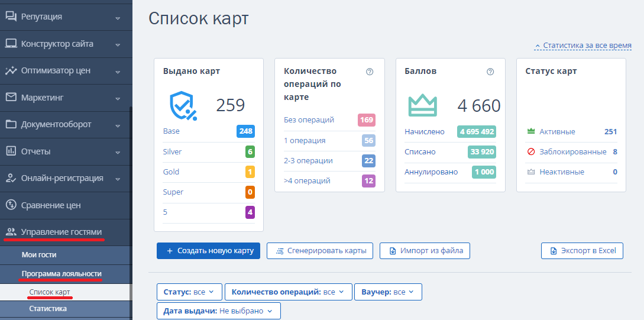Click the Онлайн-регистрация person icon
The width and height of the screenshot is (644, 320).
(x=11, y=178)
